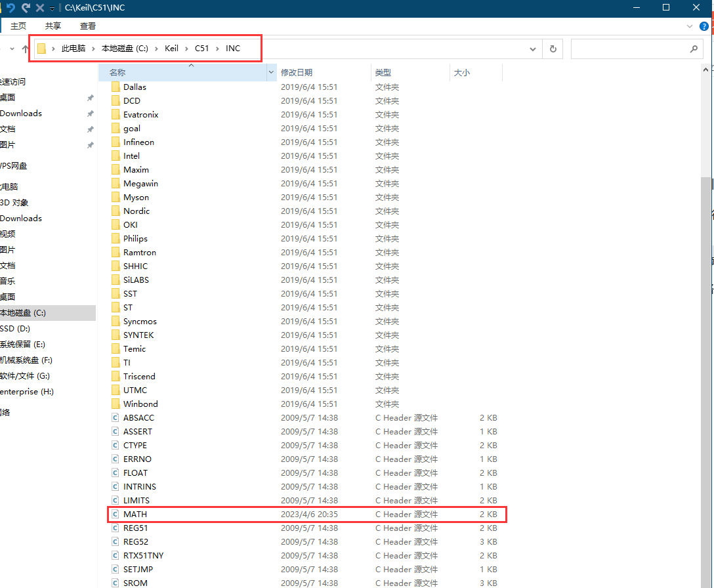Select the Triscend folder name
The width and height of the screenshot is (714, 588).
pyautogui.click(x=139, y=377)
